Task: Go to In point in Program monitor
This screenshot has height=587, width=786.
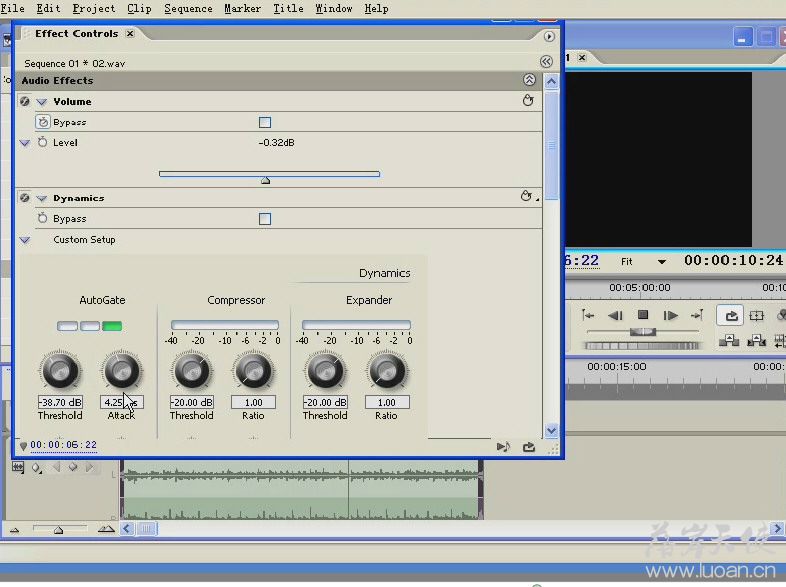Action: pyautogui.click(x=587, y=315)
